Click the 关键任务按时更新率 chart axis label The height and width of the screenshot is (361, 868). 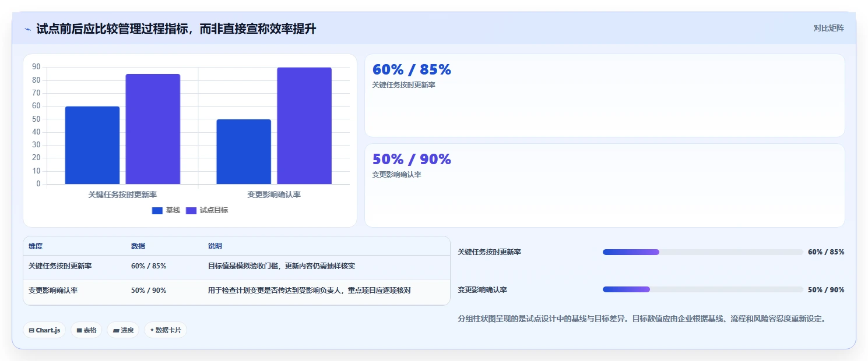pos(122,194)
